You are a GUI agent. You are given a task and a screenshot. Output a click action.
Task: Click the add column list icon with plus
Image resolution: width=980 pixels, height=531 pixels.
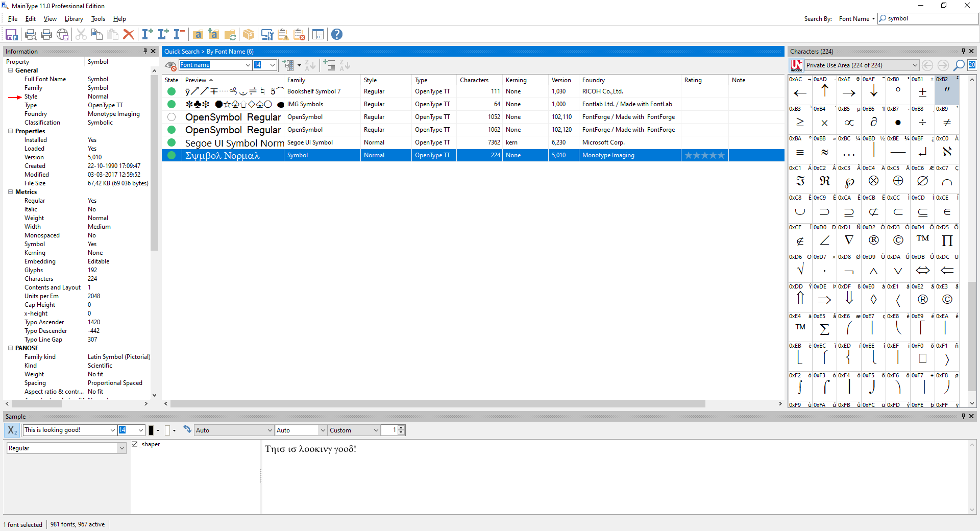click(x=329, y=65)
